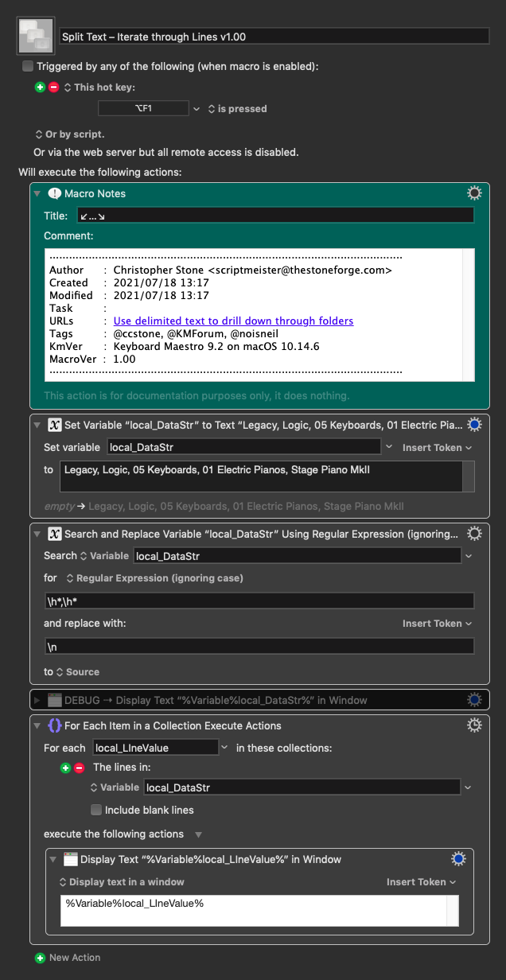Add a new trigger with green plus
This screenshot has height=980, width=506.
[40, 87]
